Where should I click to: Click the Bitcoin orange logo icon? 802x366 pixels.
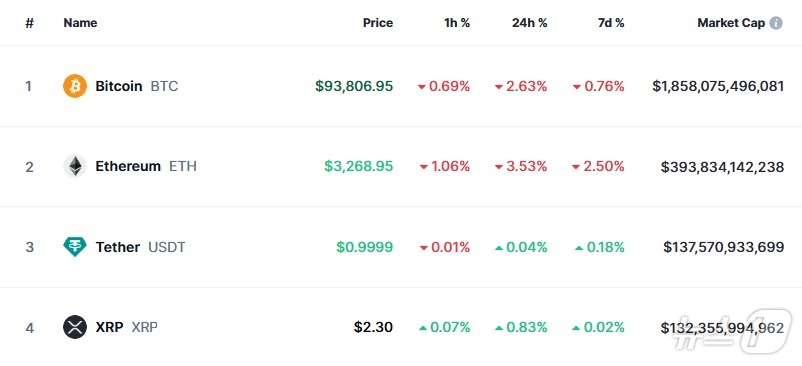(75, 86)
